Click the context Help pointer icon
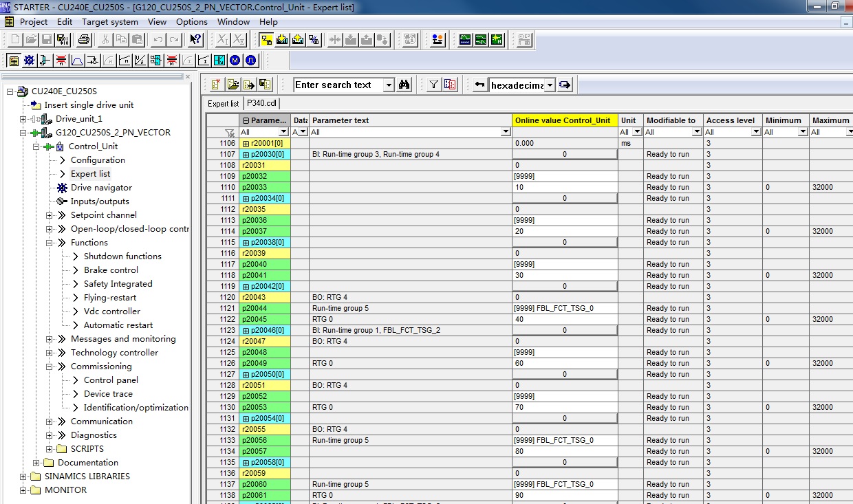This screenshot has width=853, height=504. click(x=195, y=40)
